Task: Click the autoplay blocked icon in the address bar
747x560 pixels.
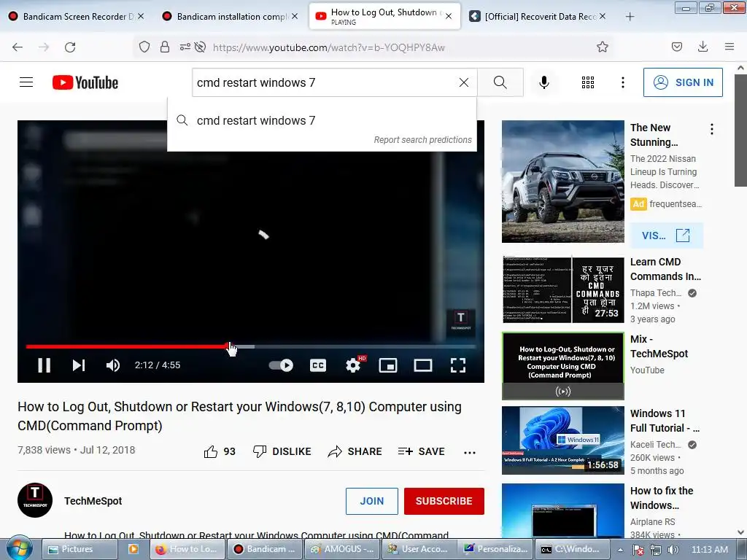Action: click(200, 47)
